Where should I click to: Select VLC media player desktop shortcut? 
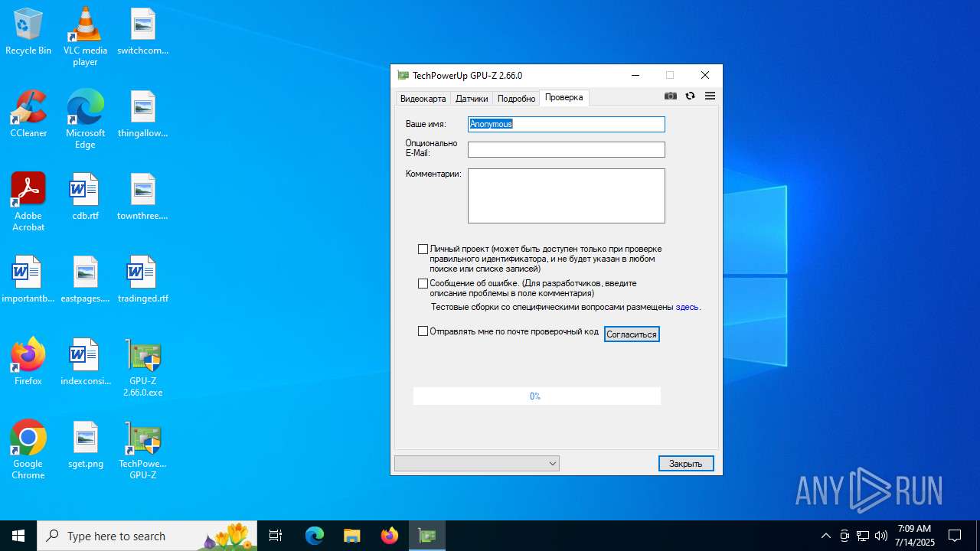tap(85, 37)
